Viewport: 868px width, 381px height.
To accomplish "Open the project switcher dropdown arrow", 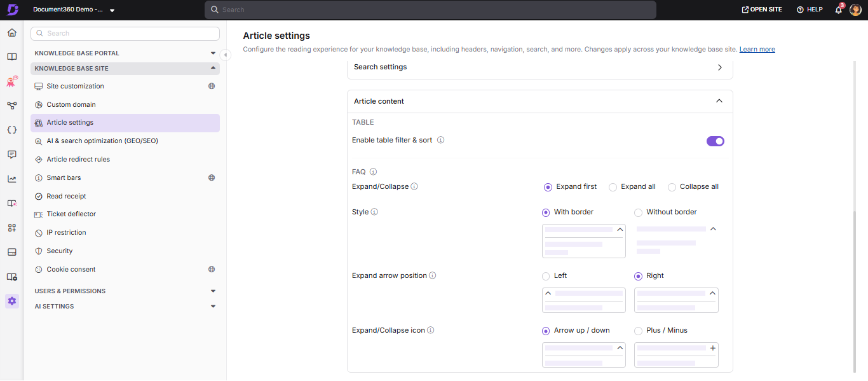I will (112, 10).
